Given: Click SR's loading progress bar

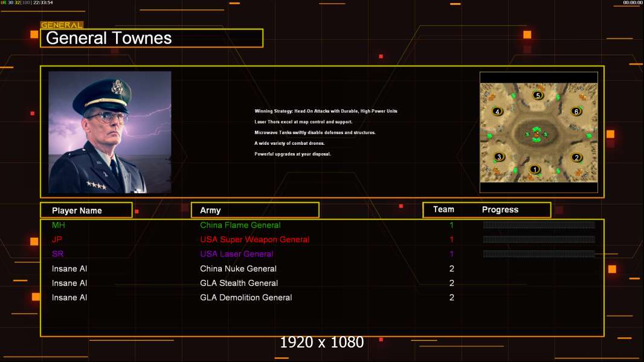Looking at the screenshot, I should pos(539,254).
